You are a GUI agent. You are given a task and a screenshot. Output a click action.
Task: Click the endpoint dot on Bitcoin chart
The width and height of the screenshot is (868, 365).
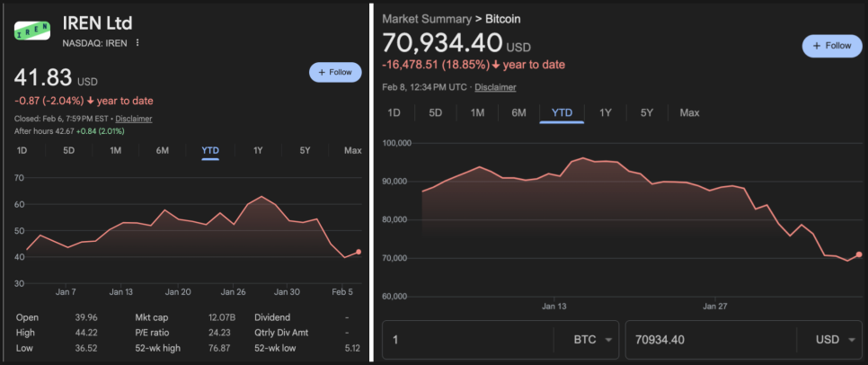(x=859, y=254)
